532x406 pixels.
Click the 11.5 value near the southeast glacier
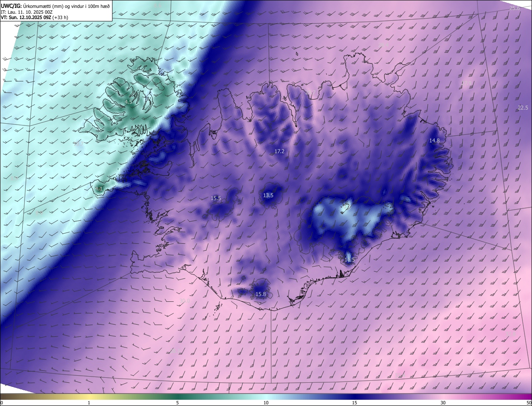pos(350,260)
